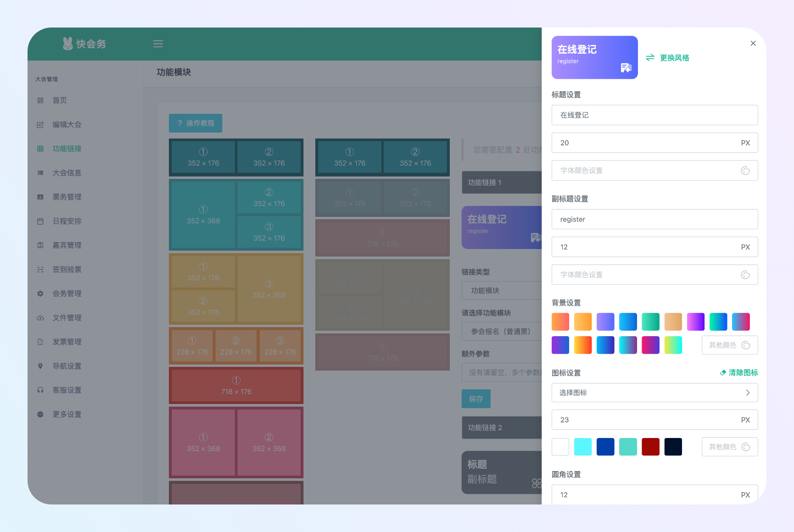Select the magenta-purple background swatch in first row
This screenshot has height=532, width=794.
tap(696, 322)
